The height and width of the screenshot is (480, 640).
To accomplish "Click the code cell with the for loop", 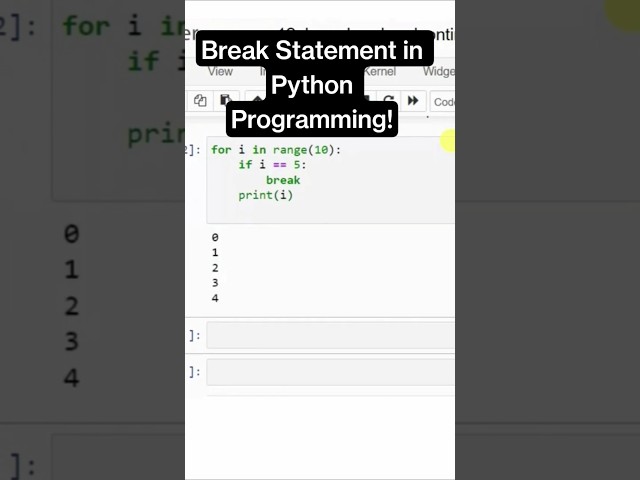I will [x=331, y=180].
